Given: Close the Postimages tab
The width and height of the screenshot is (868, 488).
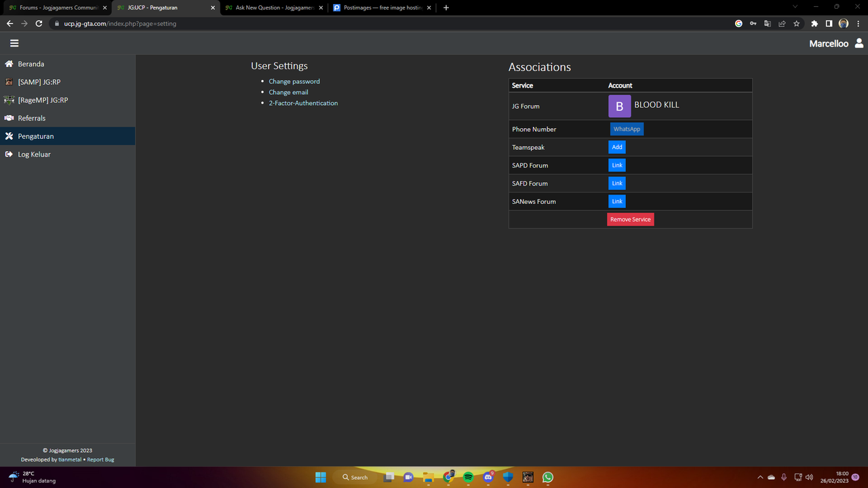Looking at the screenshot, I should pyautogui.click(x=429, y=7).
